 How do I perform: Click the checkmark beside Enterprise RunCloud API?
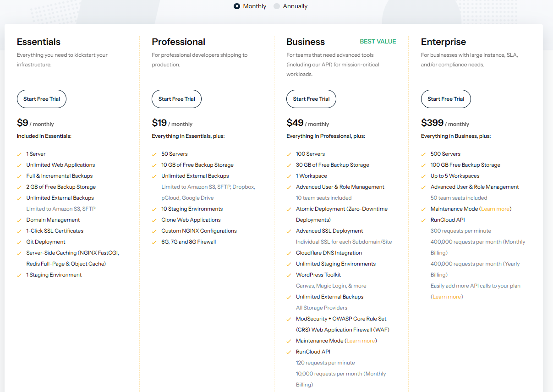click(x=424, y=220)
